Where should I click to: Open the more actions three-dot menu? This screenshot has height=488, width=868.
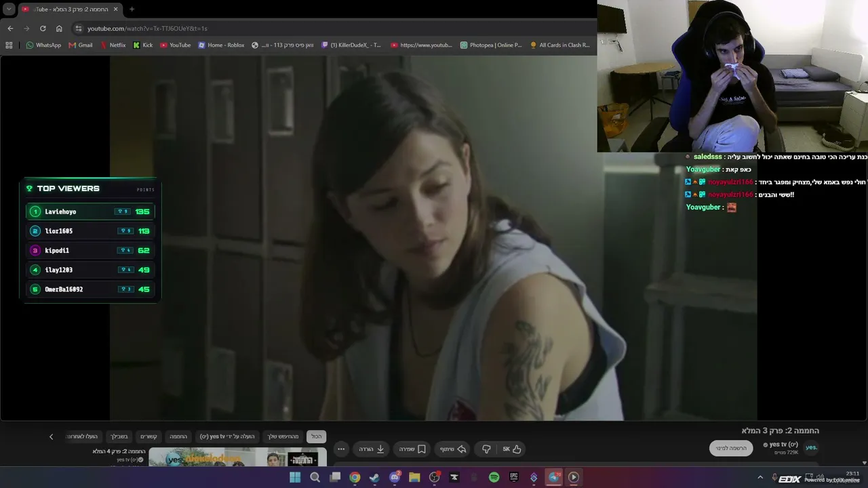(341, 449)
